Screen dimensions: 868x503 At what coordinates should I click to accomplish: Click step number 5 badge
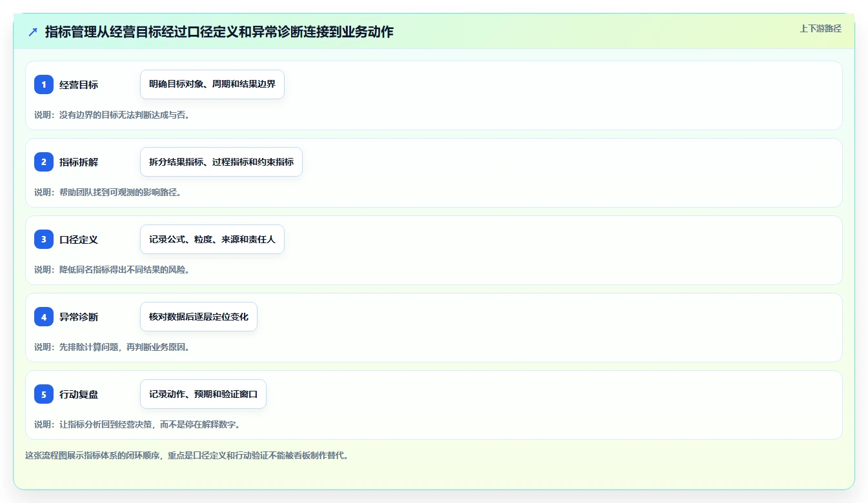44,394
